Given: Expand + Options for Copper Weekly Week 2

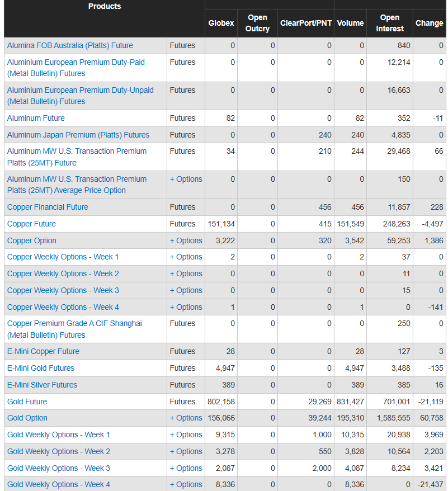Looking at the screenshot, I should (x=186, y=273).
